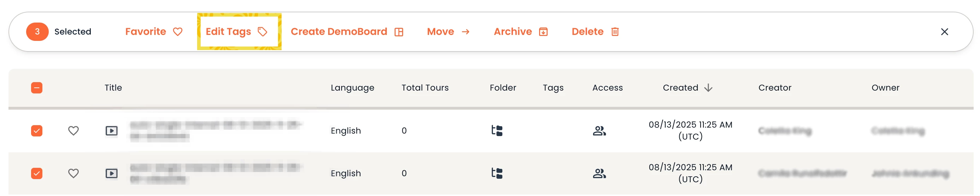The height and width of the screenshot is (196, 980).
Task: Add selected demos to Favorites
Action: [154, 31]
